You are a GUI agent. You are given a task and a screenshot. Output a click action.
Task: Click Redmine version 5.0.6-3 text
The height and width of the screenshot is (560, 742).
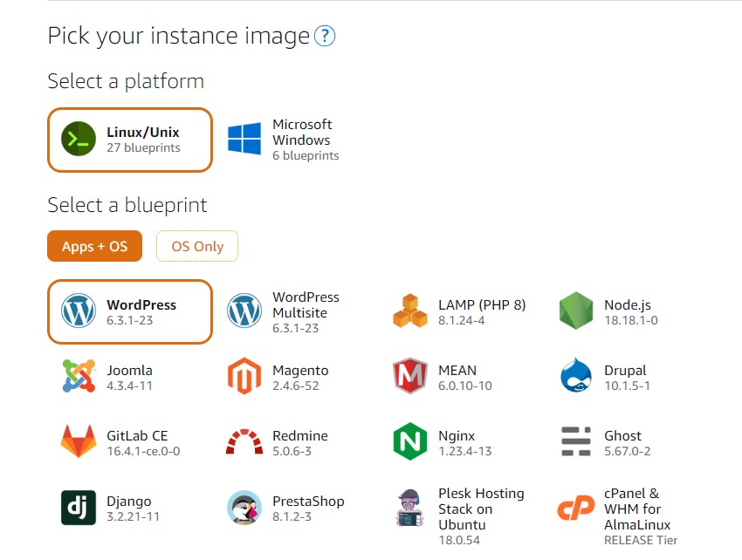(292, 451)
